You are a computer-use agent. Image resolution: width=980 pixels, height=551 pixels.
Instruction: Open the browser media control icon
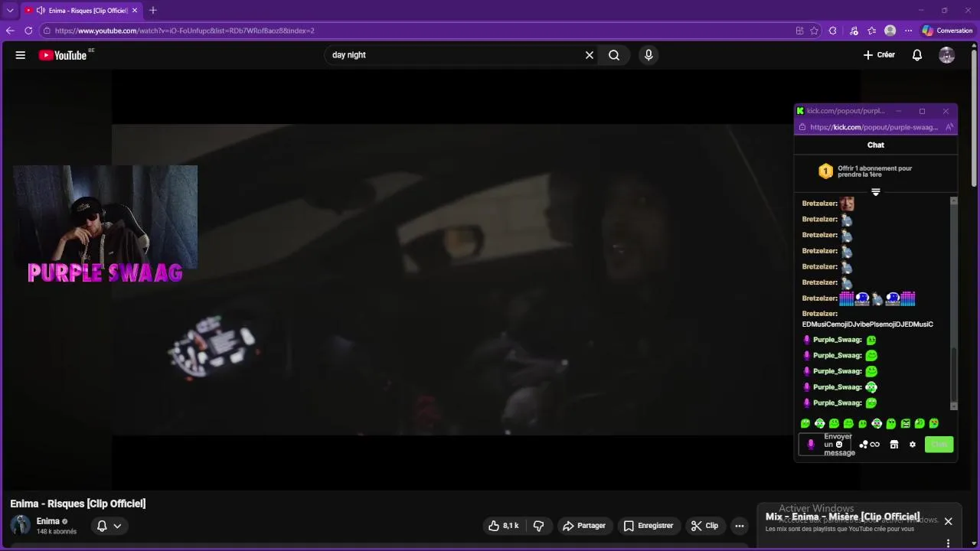point(854,31)
